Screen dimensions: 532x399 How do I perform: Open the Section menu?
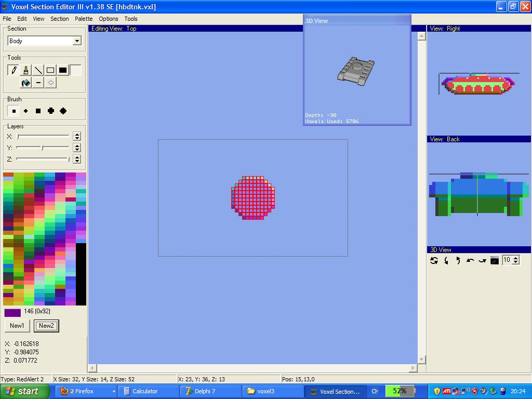[x=60, y=19]
